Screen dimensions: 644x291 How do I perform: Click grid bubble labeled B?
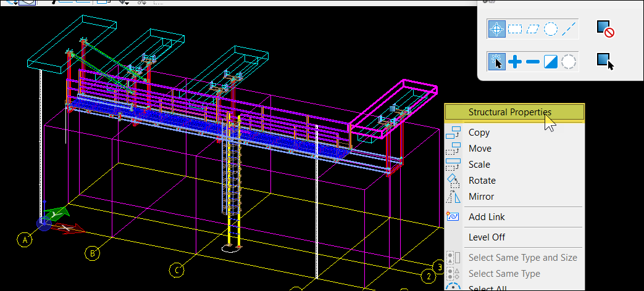click(91, 253)
